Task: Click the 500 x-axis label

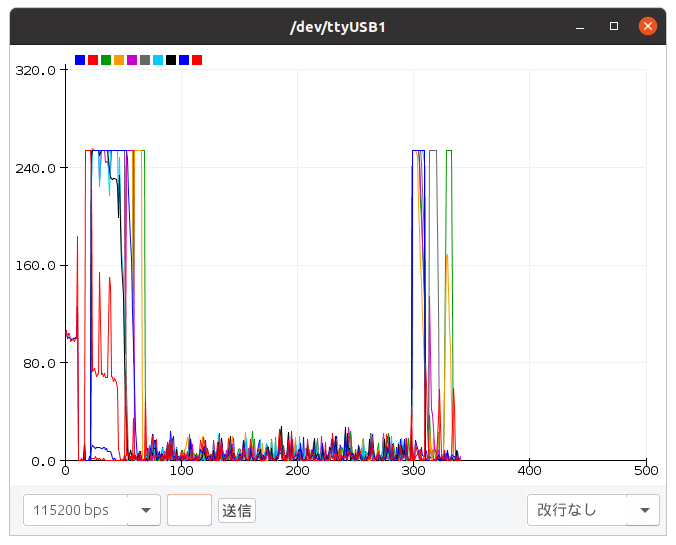Action: click(646, 470)
